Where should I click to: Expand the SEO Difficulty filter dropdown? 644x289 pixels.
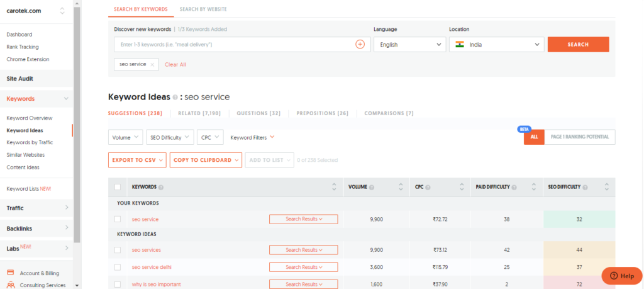pyautogui.click(x=170, y=137)
